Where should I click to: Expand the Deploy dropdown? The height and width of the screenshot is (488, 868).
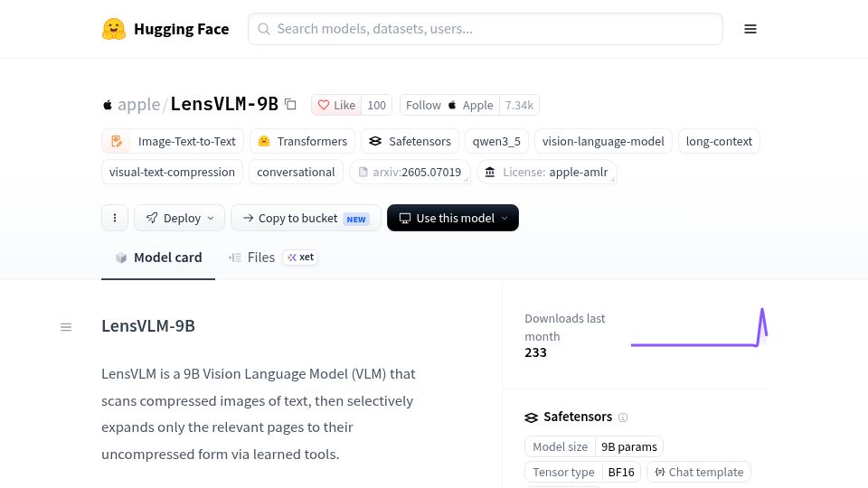pos(179,218)
